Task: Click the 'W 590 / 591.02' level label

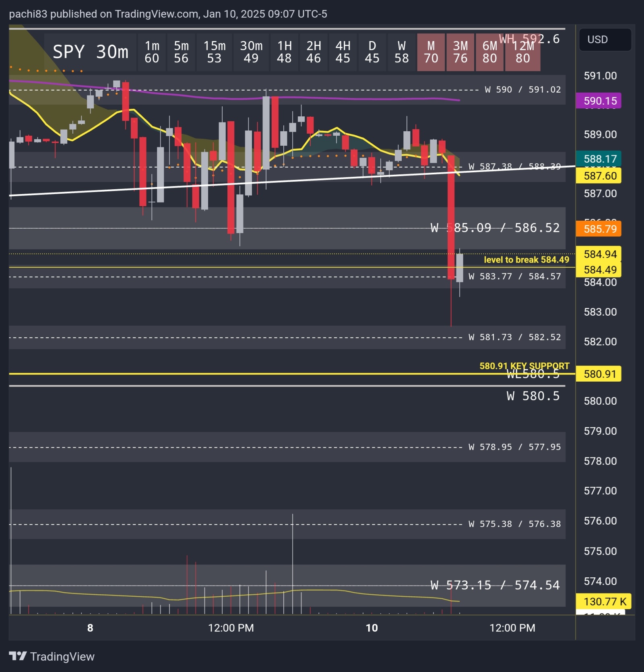Action: [523, 89]
